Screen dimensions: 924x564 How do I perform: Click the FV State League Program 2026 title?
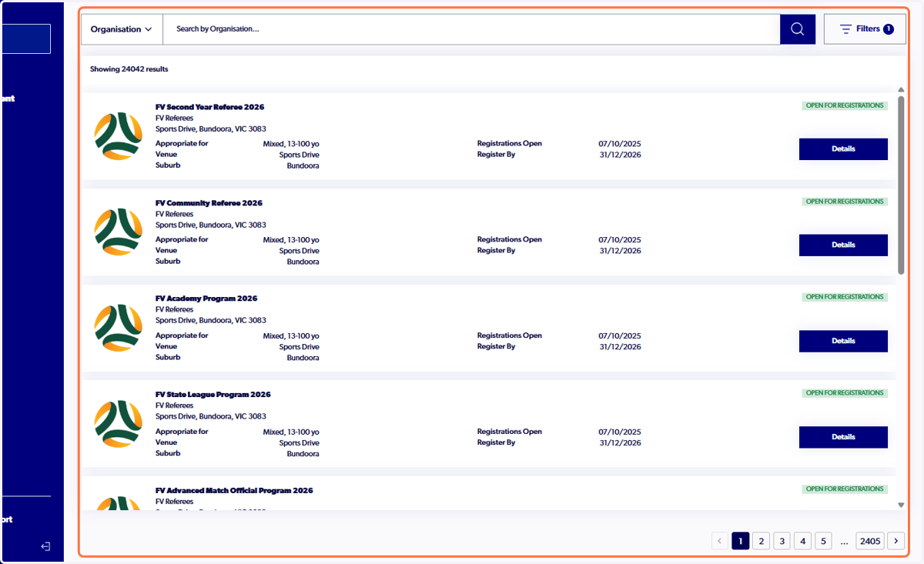pyautogui.click(x=213, y=395)
